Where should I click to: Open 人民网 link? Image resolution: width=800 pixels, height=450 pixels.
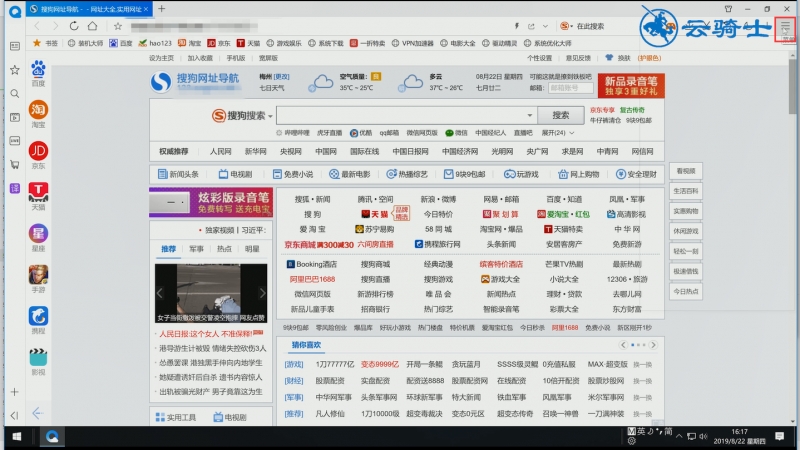tap(220, 152)
